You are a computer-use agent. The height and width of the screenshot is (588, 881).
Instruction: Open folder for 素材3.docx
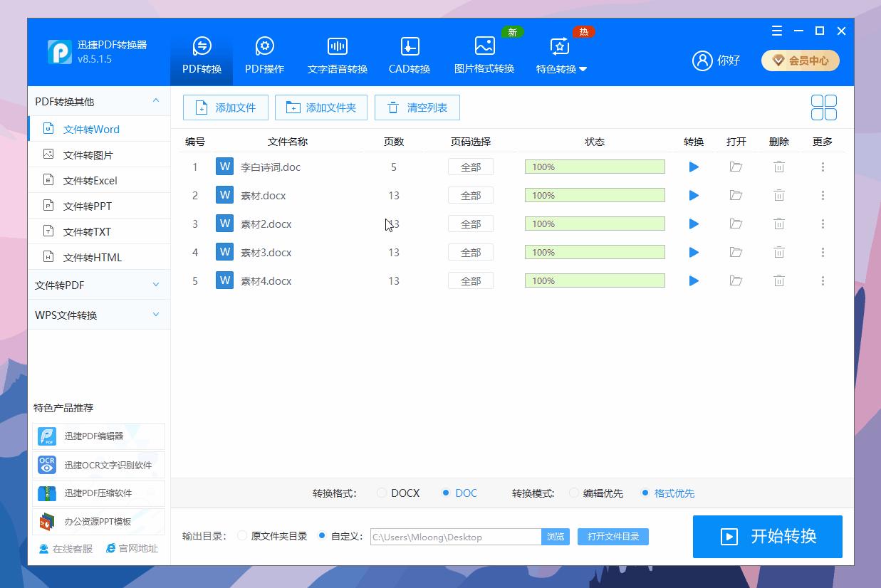coord(736,252)
